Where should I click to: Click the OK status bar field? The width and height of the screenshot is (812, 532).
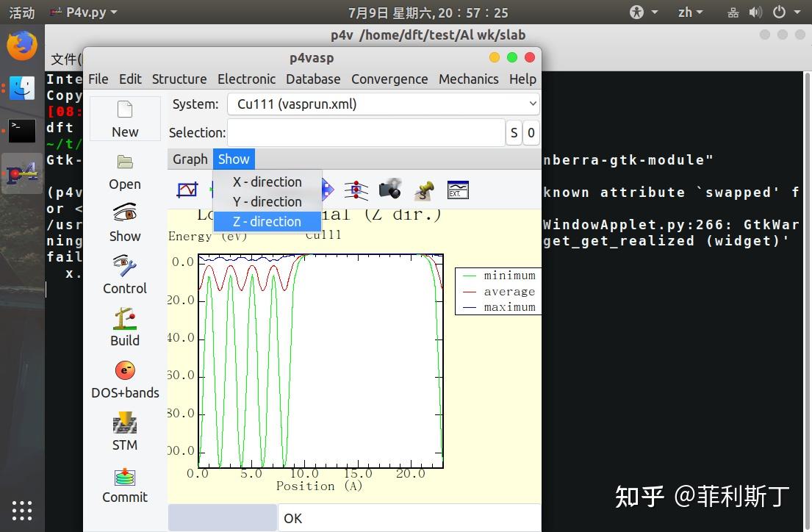point(409,518)
